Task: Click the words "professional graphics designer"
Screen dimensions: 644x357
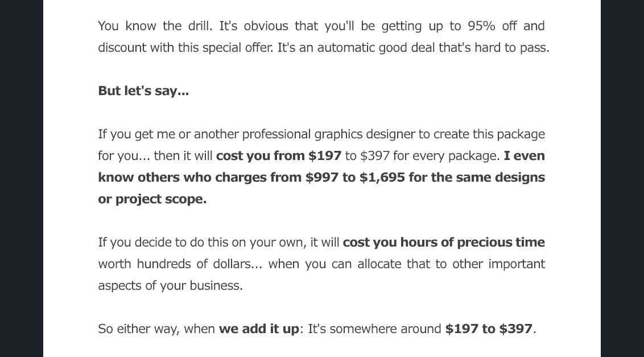Action: pyautogui.click(x=329, y=134)
